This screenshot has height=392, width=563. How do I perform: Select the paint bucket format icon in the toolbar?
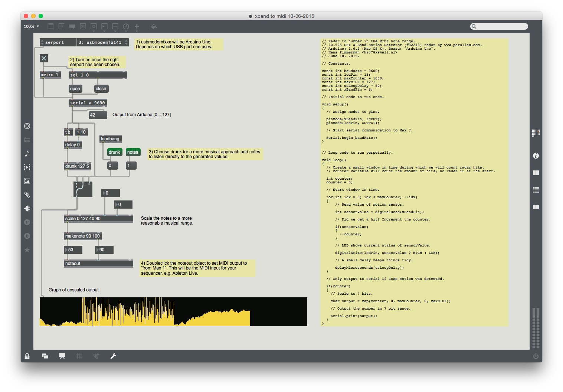pyautogui.click(x=154, y=26)
